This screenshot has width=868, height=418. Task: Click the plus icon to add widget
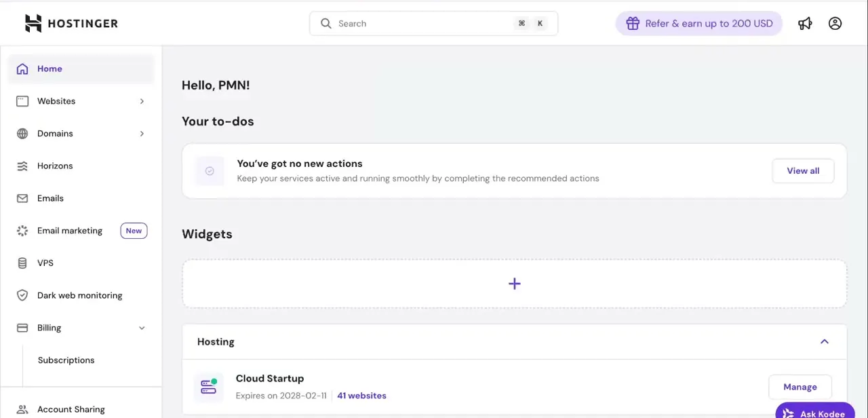[x=514, y=284]
